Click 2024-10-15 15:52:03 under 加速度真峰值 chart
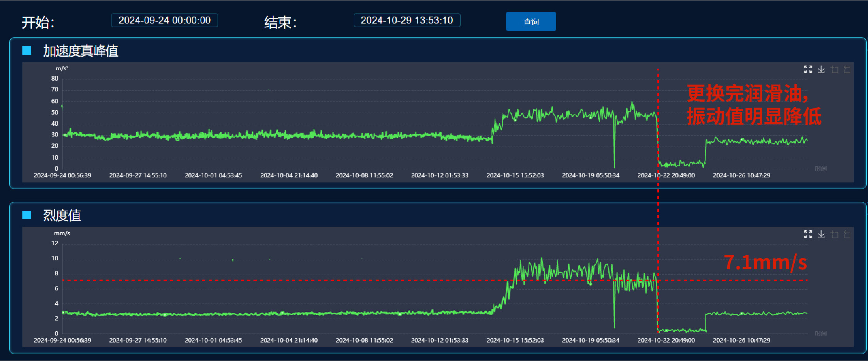The image size is (868, 361). point(515,175)
